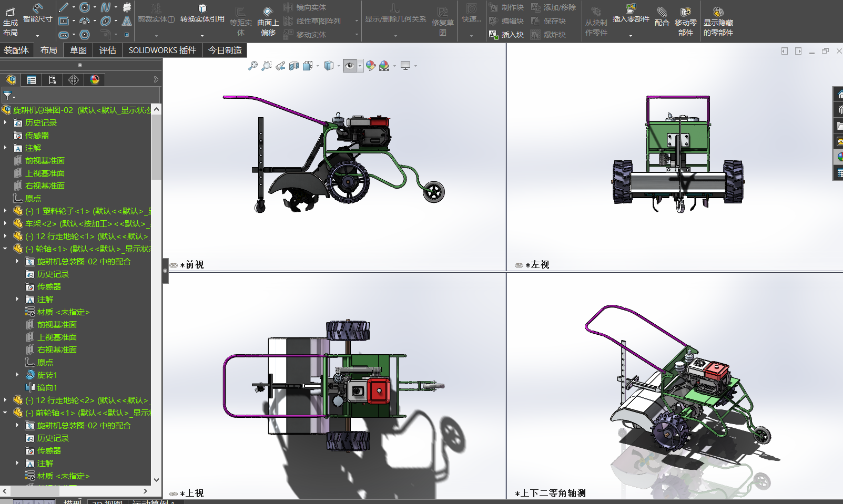Click the Apply Scene icon
843x504 pixels.
click(x=384, y=66)
